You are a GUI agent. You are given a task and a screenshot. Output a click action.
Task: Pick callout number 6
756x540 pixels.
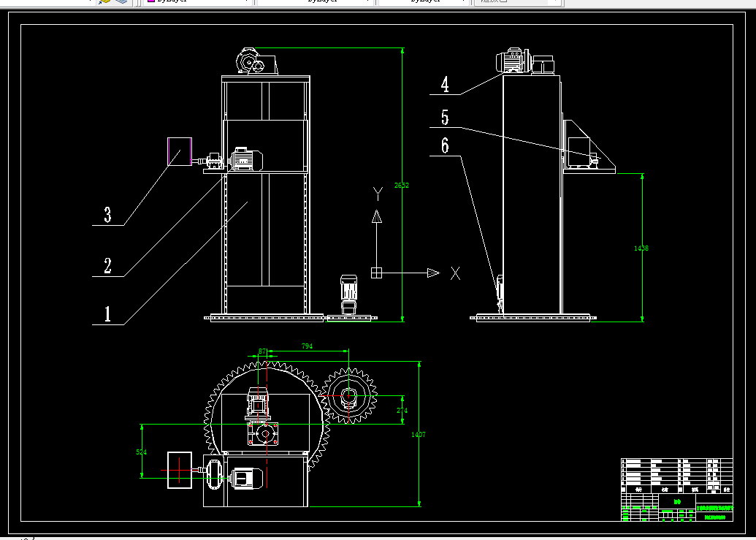point(445,145)
